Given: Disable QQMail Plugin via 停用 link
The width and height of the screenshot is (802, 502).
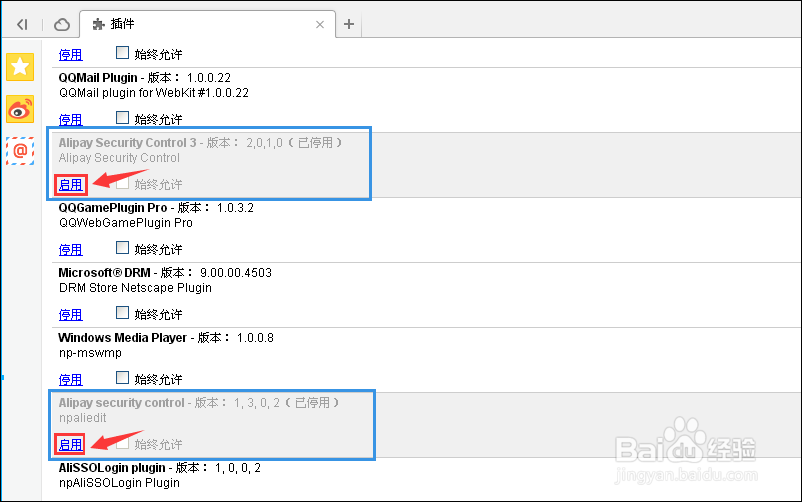Looking at the screenshot, I should point(71,120).
